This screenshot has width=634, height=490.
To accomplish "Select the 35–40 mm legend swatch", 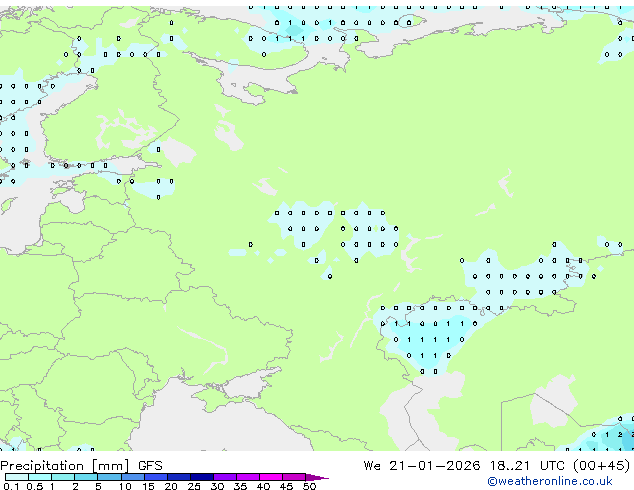I will click(248, 477).
